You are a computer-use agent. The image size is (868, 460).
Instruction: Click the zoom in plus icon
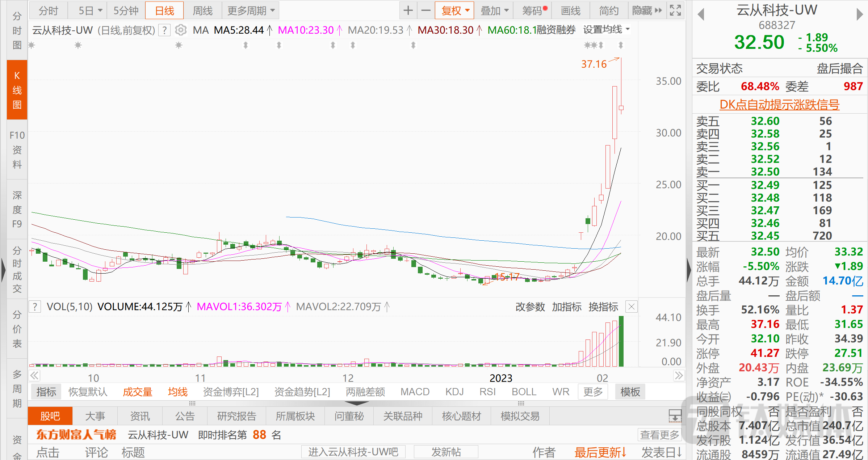408,10
